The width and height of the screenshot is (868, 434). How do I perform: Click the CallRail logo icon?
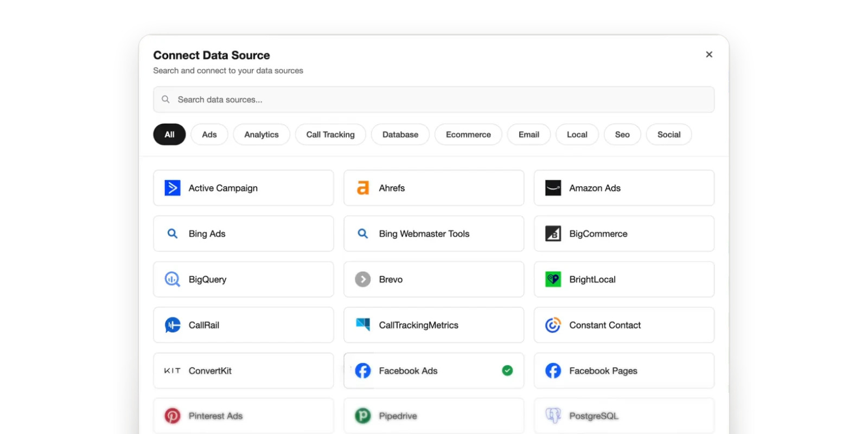point(173,325)
